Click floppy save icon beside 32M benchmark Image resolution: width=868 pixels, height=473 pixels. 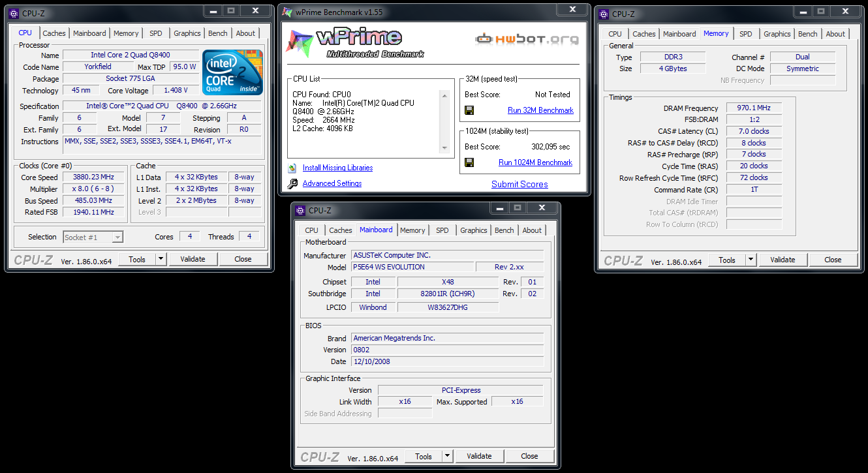pyautogui.click(x=469, y=110)
